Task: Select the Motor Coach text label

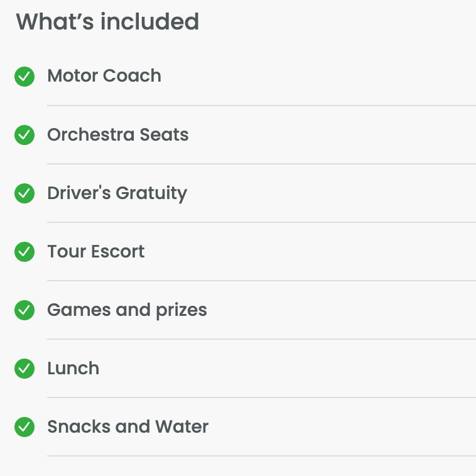Action: (x=104, y=75)
